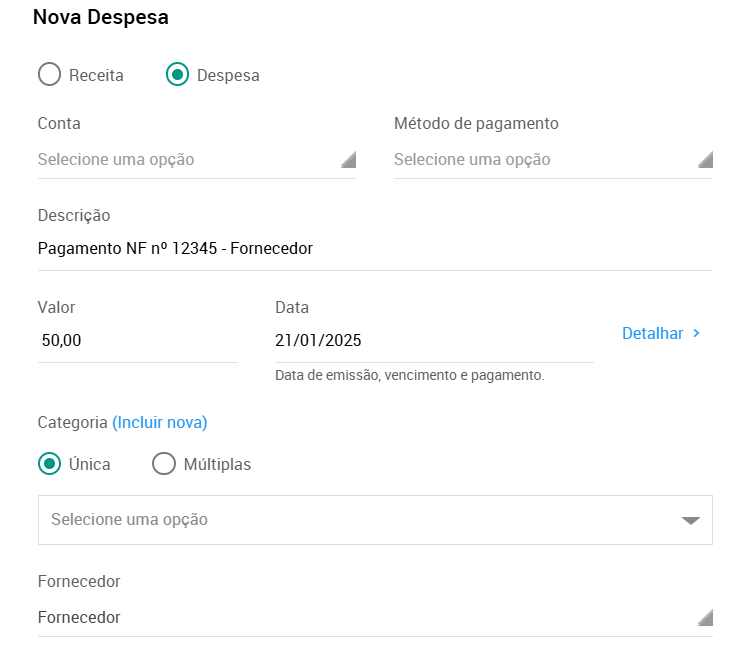The width and height of the screenshot is (749, 649).
Task: Click the Fornecedor dropdown triangle icon
Action: point(706,617)
